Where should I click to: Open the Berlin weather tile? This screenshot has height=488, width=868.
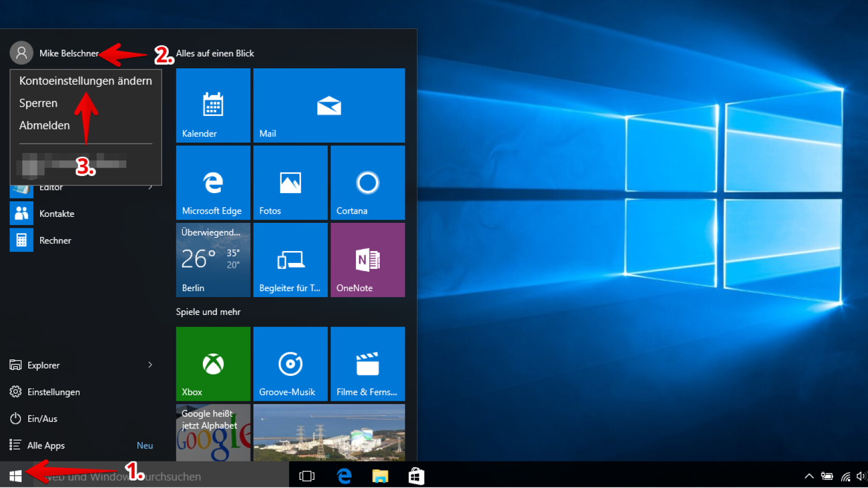point(213,260)
